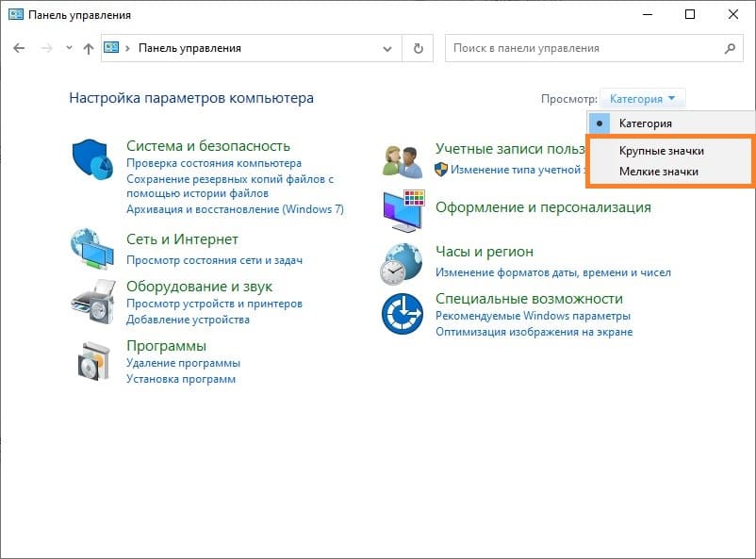Click Оптимизация изображения на экране link
The width and height of the screenshot is (756, 559).
point(534,332)
